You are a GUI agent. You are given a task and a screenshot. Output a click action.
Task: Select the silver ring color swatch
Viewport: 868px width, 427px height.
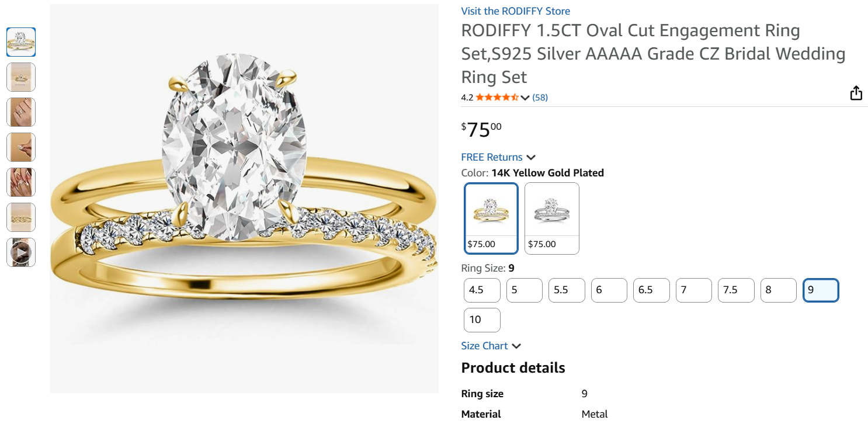551,218
